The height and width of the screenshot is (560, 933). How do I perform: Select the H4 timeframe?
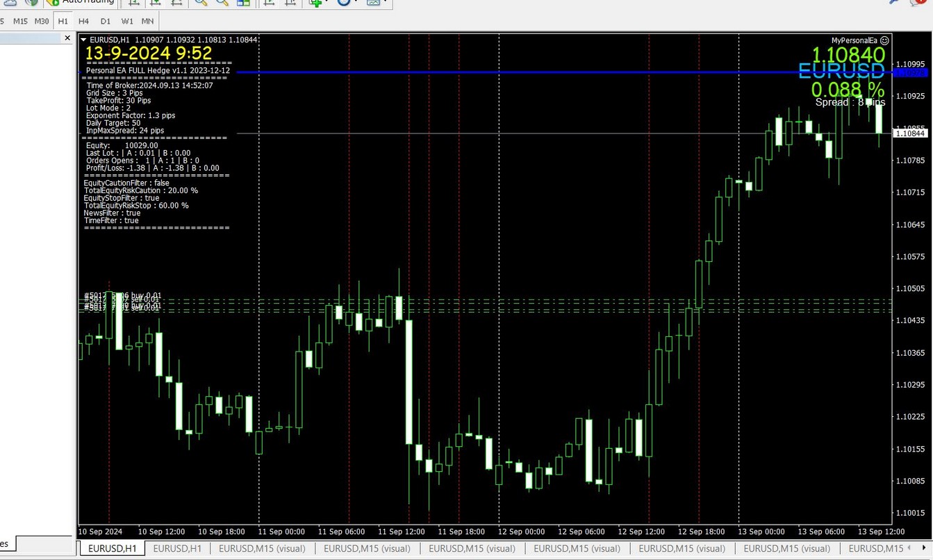tap(84, 21)
